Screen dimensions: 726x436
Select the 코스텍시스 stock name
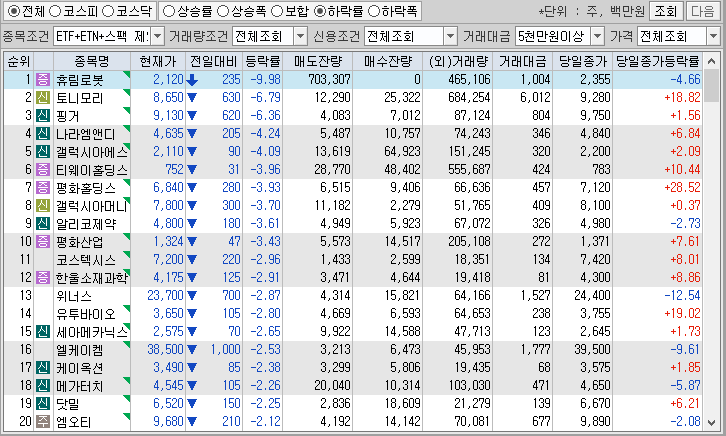(86, 260)
